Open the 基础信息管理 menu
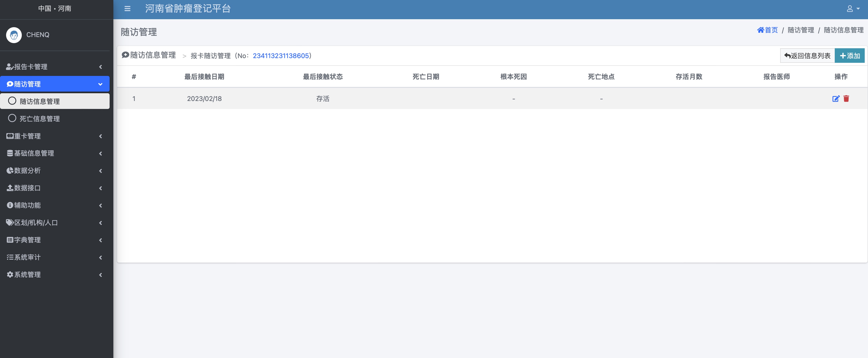The height and width of the screenshot is (358, 868). [x=34, y=153]
